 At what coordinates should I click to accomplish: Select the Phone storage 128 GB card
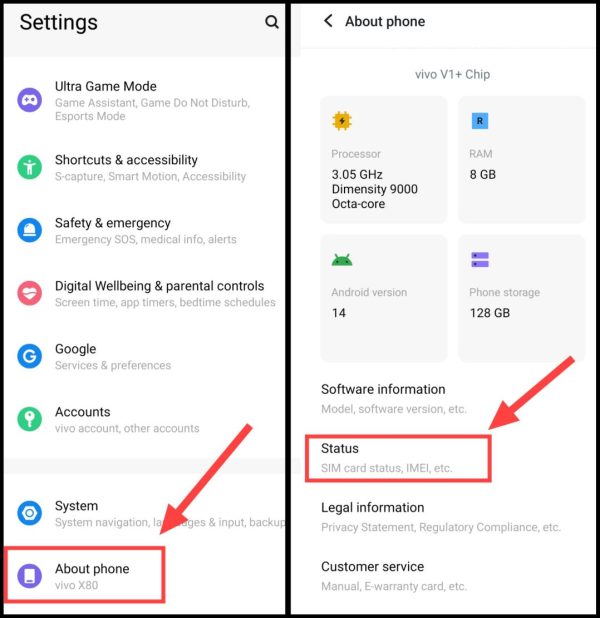tap(522, 298)
